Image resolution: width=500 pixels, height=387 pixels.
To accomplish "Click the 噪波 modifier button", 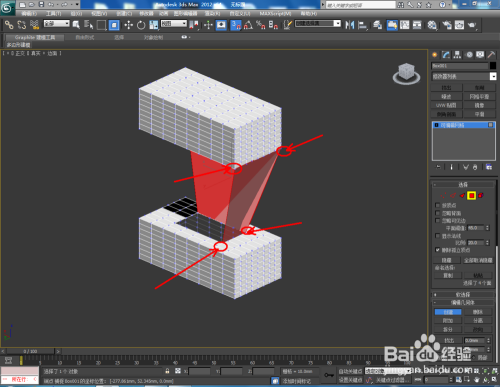I will tap(446, 96).
